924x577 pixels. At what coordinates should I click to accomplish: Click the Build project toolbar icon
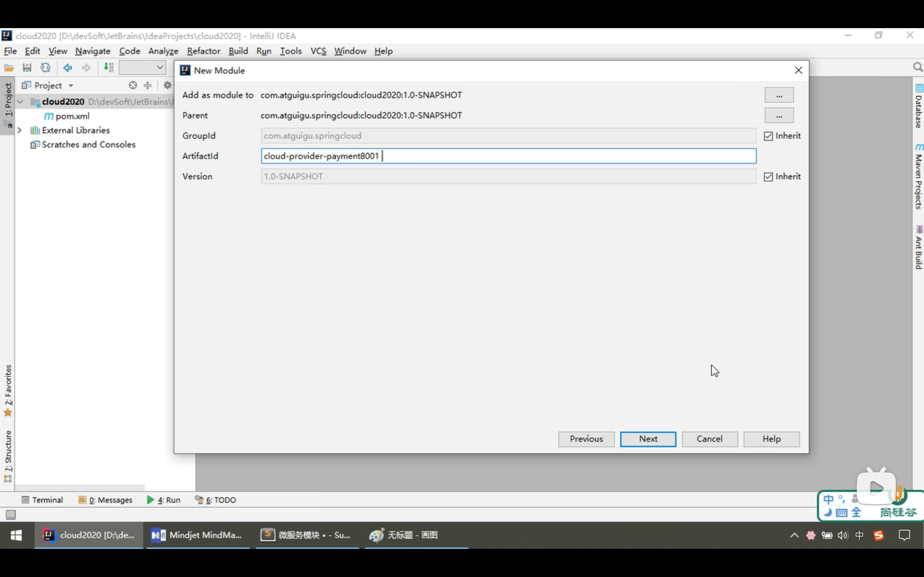pyautogui.click(x=109, y=68)
